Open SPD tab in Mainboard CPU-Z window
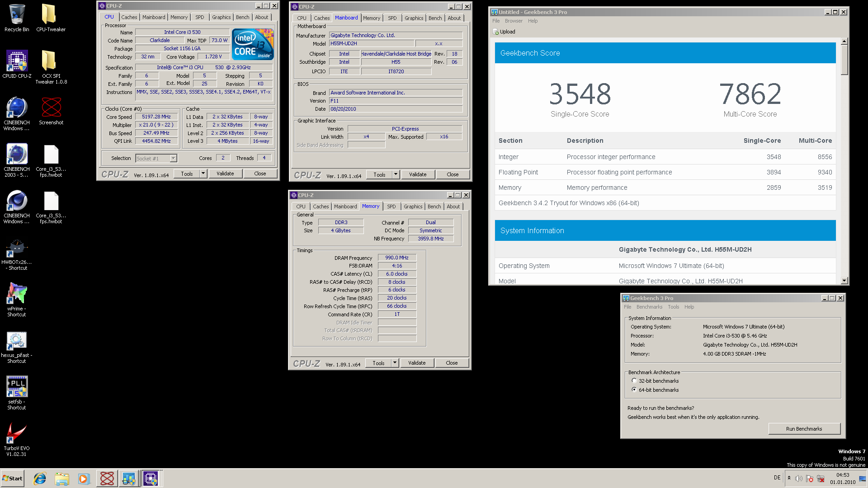The image size is (868, 488). [x=392, y=18]
